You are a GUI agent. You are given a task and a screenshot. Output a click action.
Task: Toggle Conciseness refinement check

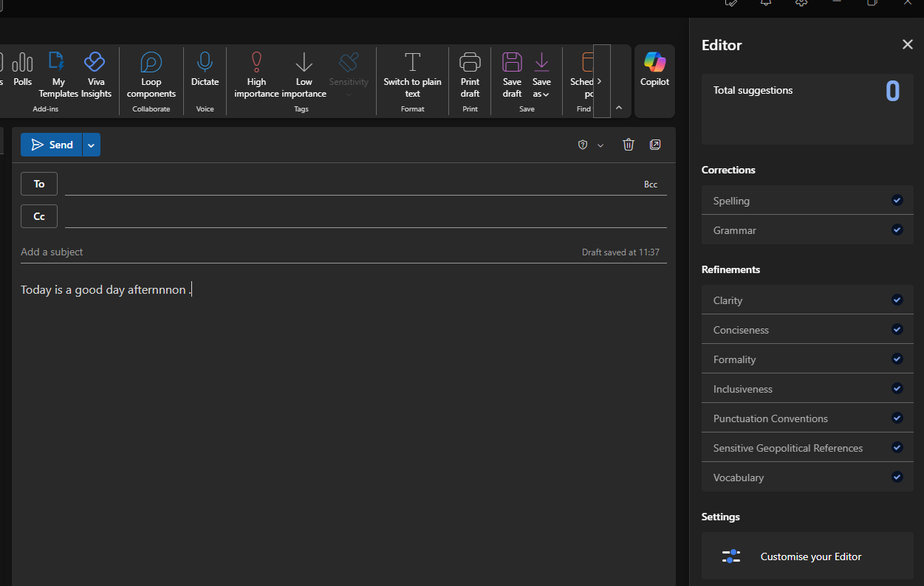(897, 329)
